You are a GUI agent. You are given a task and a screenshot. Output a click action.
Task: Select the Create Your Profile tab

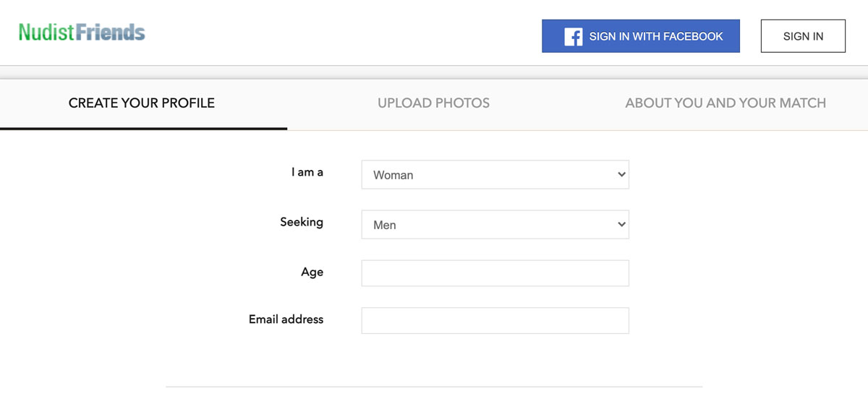click(x=142, y=103)
